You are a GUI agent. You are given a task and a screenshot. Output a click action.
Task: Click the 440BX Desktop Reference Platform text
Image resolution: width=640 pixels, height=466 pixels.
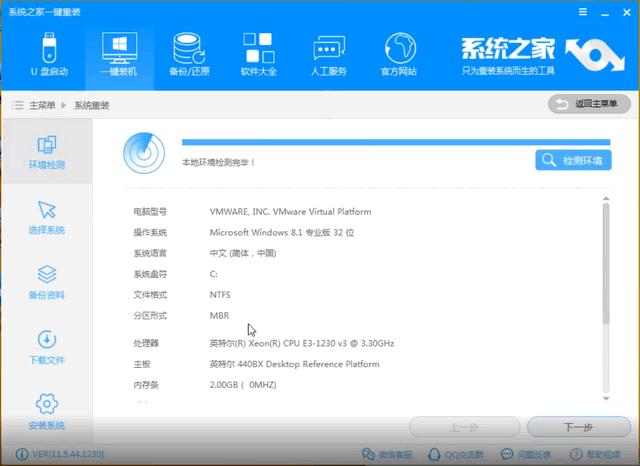coord(294,364)
